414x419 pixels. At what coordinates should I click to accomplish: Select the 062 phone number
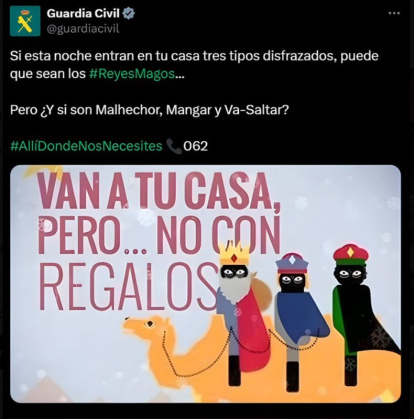195,146
